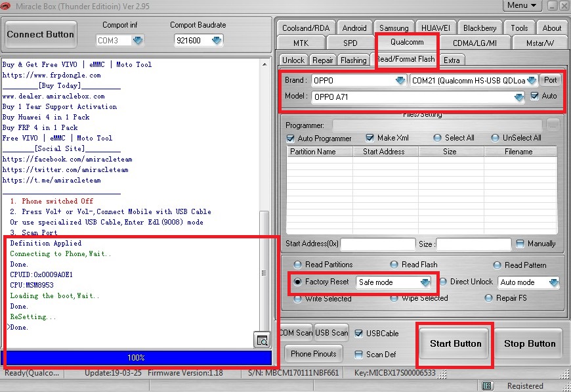Screen dimensions: 571x392
Task: Select the Repair FS radio button
Action: [489, 298]
